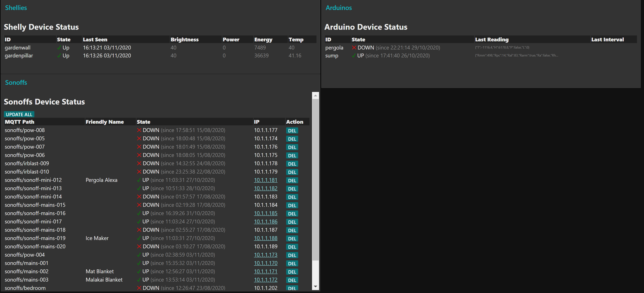Click the green check icon for gardenpillar
644x293 pixels.
click(59, 55)
